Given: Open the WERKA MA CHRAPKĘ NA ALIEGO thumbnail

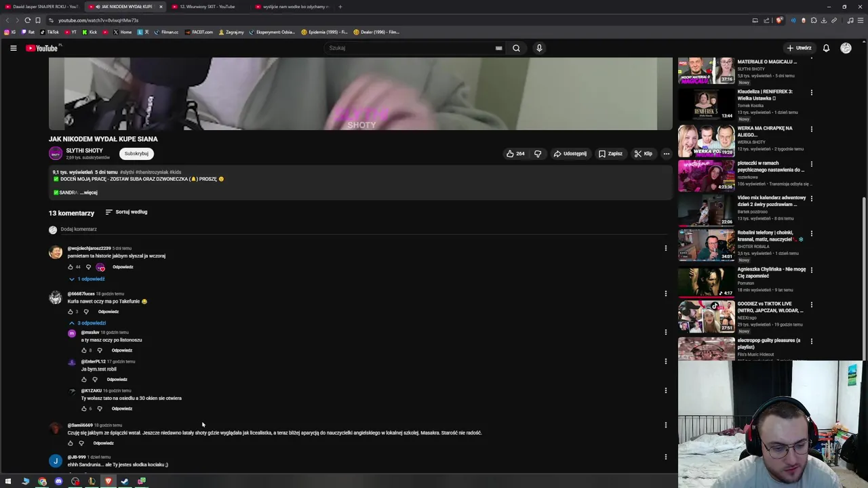Looking at the screenshot, I should point(706,141).
